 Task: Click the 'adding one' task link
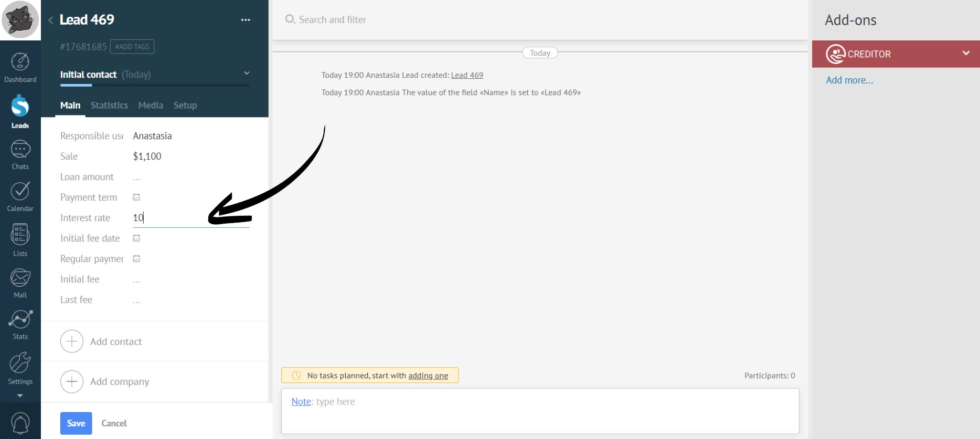pos(428,375)
